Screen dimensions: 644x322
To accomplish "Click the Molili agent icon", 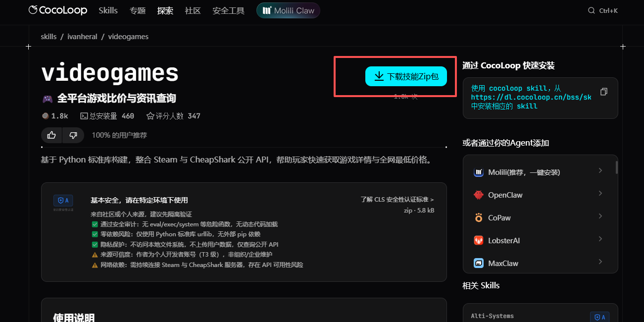I will [479, 172].
